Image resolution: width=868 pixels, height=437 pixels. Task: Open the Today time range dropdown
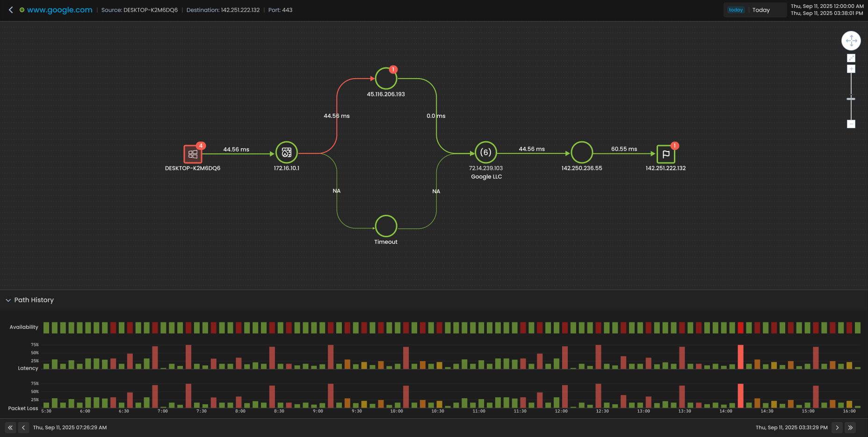[x=755, y=10]
